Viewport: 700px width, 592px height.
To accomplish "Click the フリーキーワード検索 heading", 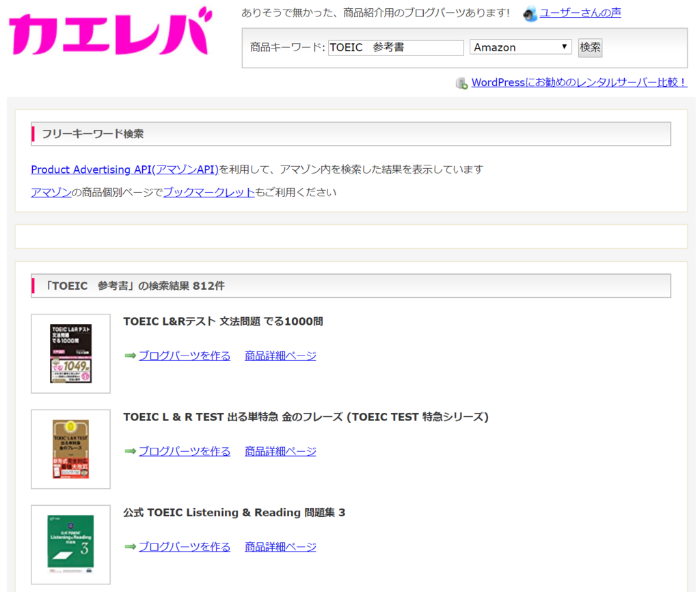I will (93, 134).
